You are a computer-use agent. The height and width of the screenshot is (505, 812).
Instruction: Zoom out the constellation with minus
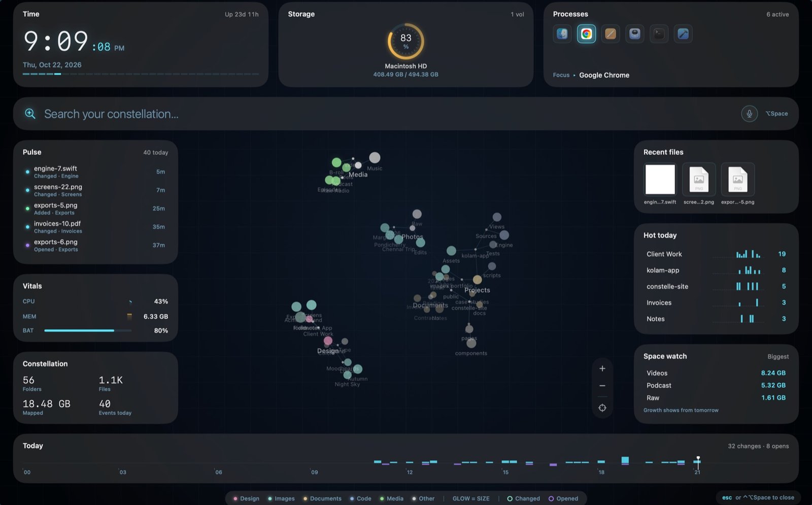pos(602,386)
